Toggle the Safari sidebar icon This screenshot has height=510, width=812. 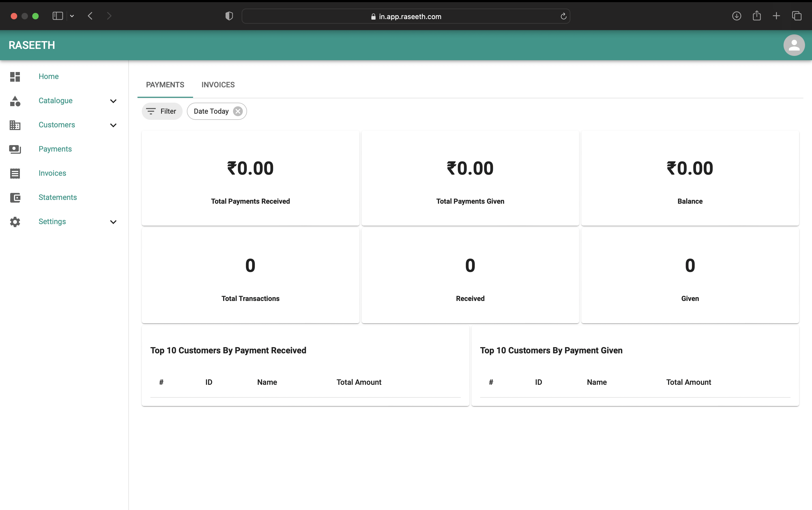[58, 16]
